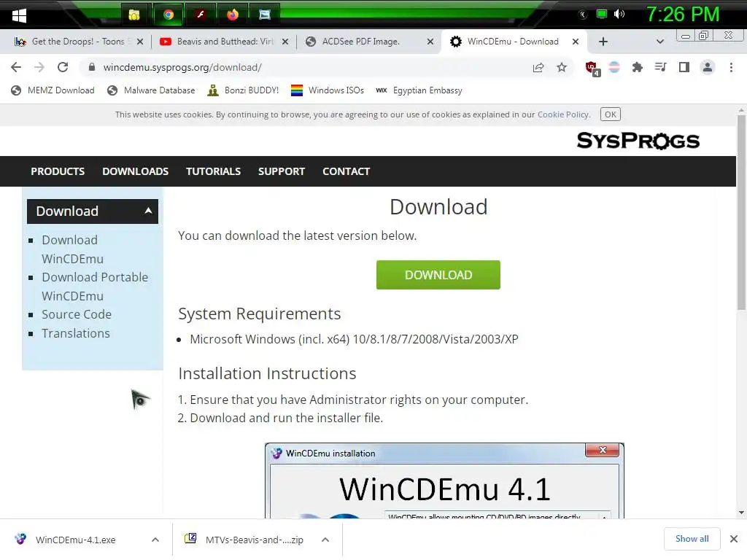Toggle the browser side panel
747x560 pixels.
pos(684,67)
